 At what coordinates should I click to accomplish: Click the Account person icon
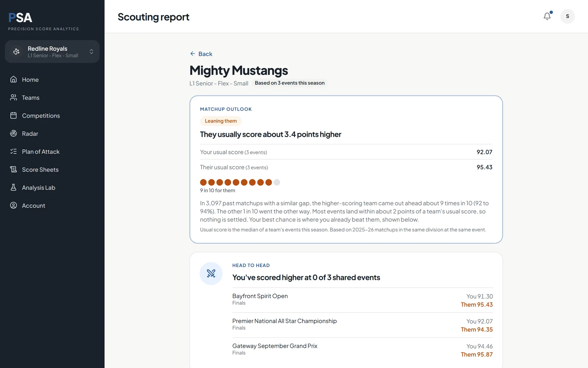coord(14,206)
